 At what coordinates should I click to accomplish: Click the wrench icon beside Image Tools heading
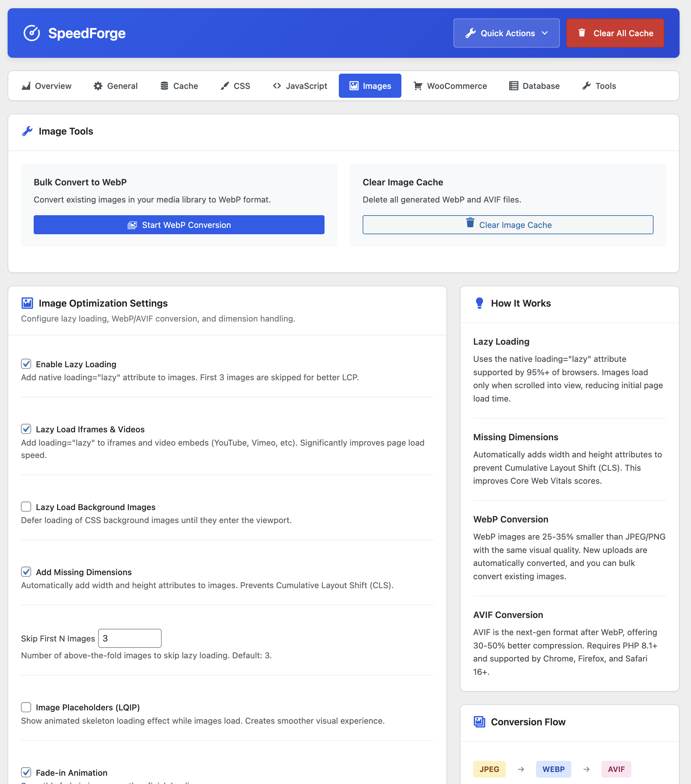tap(27, 131)
